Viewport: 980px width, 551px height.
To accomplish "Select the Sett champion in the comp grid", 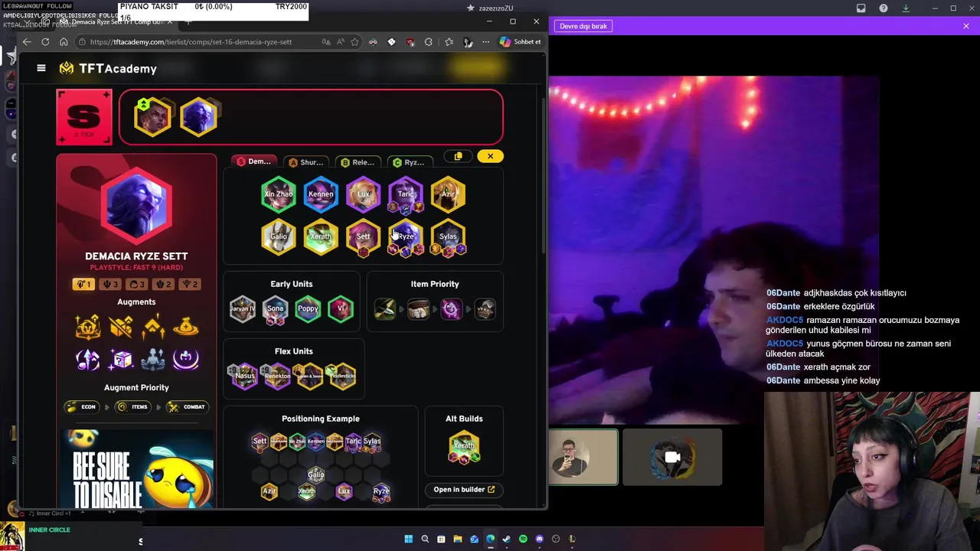I will (x=363, y=236).
